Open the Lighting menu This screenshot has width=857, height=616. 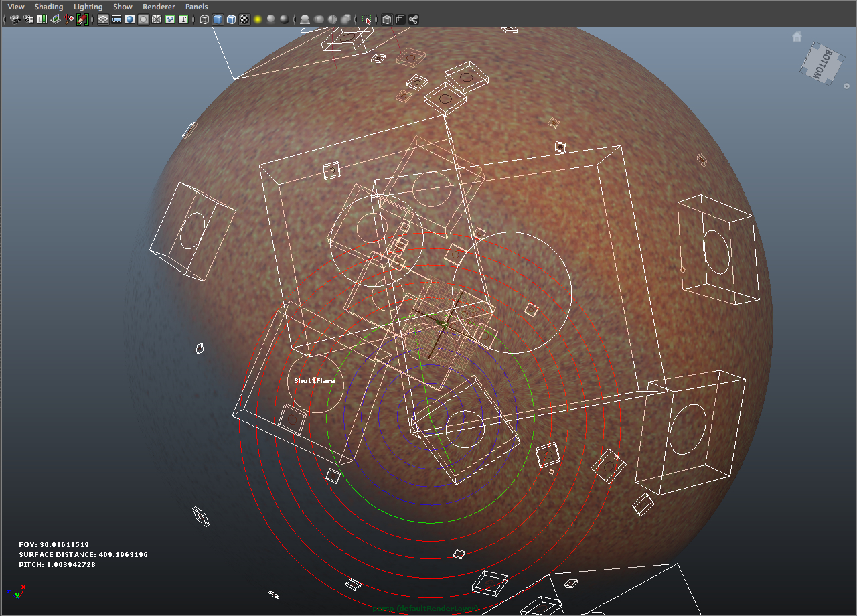coord(88,7)
